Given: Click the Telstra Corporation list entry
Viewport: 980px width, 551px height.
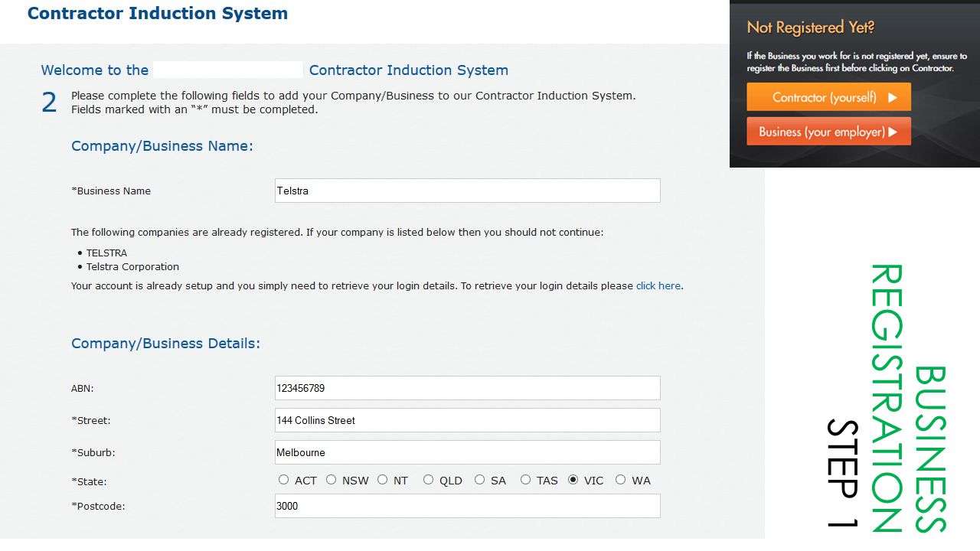Looking at the screenshot, I should 132,266.
